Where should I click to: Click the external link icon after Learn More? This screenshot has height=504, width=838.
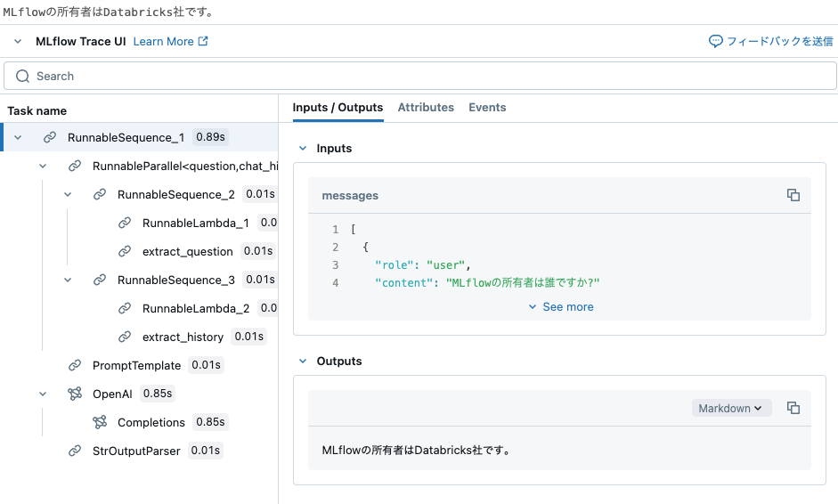(203, 41)
